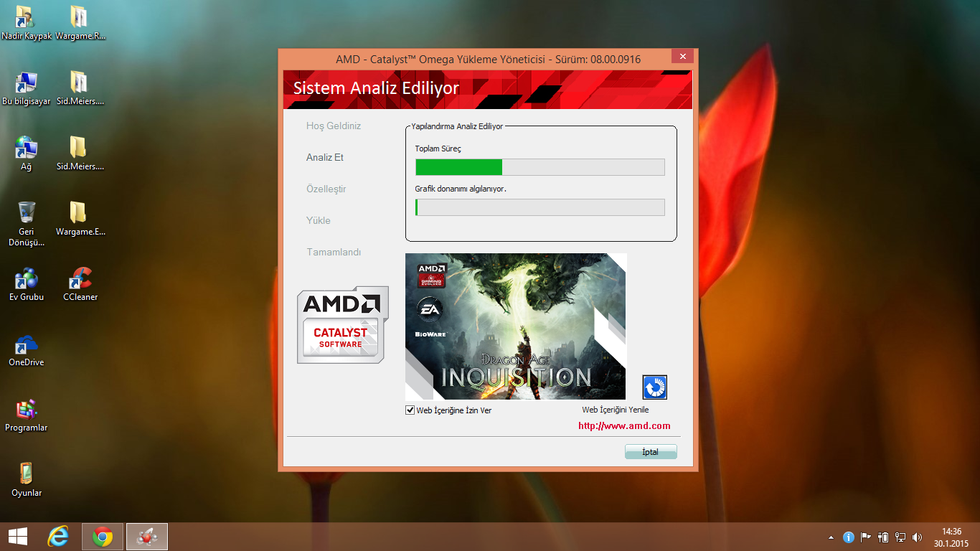Open the OneDrive desktop shortcut
The image size is (980, 551).
(x=27, y=349)
